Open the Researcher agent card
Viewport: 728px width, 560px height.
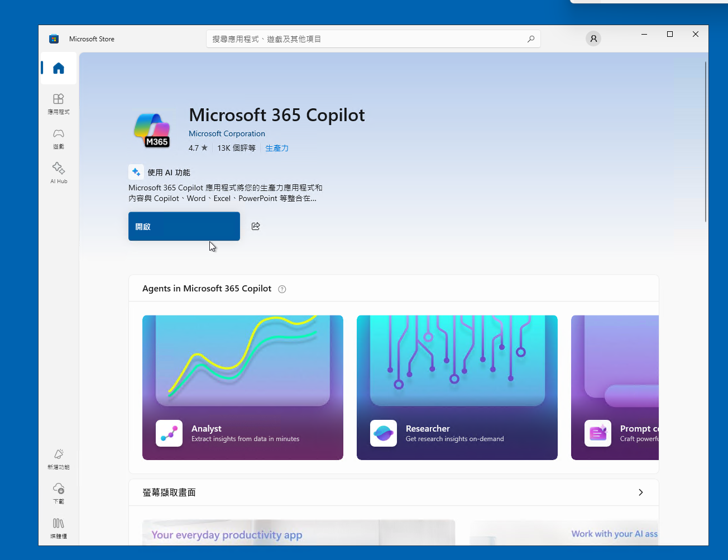point(457,387)
